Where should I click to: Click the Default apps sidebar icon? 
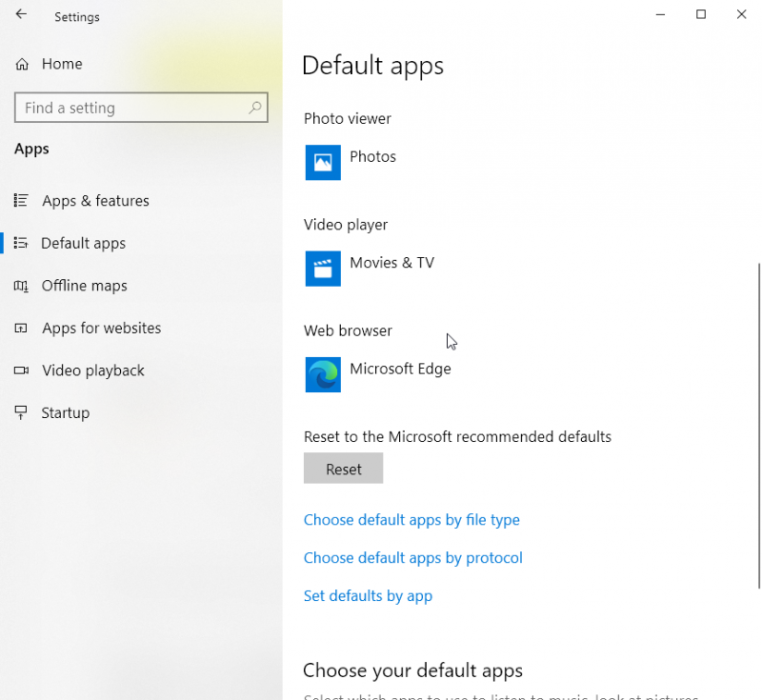(21, 243)
